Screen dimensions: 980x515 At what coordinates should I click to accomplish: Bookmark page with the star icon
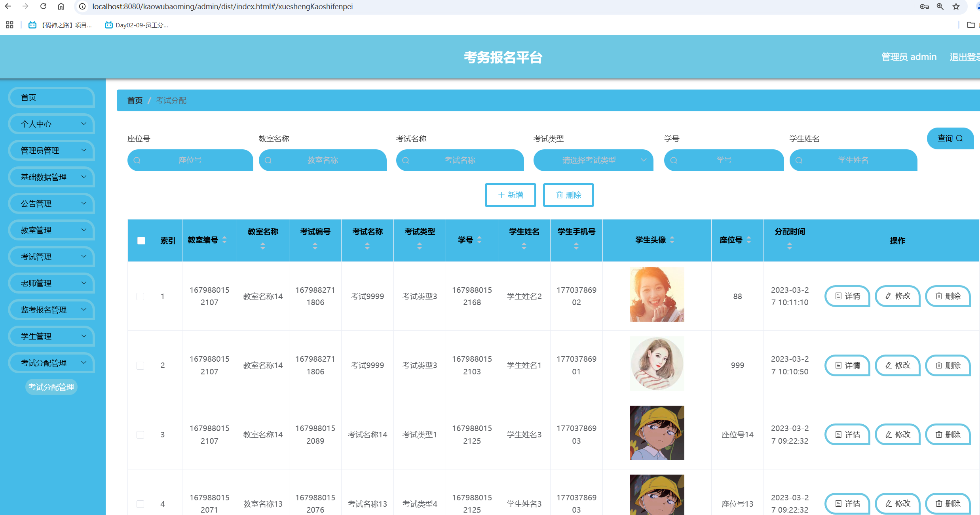956,6
